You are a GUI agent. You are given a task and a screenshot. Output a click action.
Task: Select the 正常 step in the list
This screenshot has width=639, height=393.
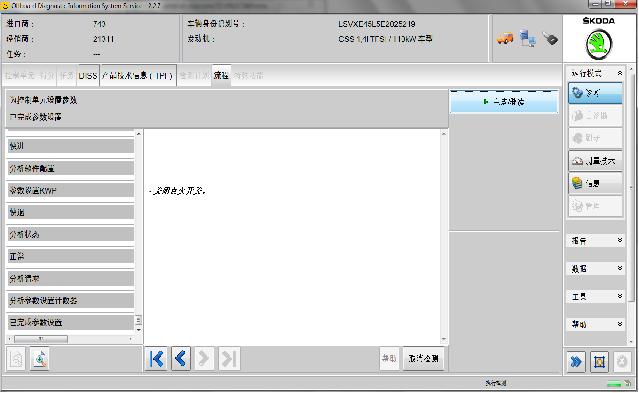pos(71,256)
